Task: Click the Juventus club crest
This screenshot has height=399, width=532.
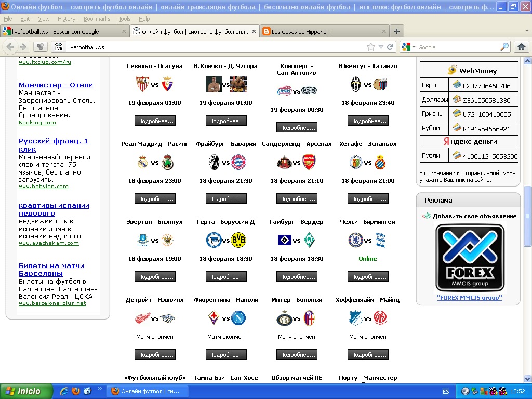Action: [x=356, y=84]
